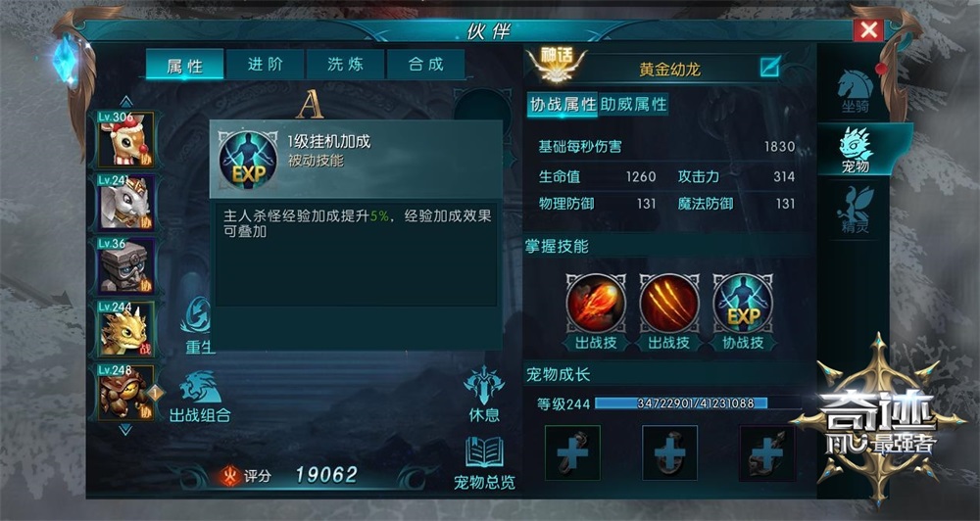The height and width of the screenshot is (521, 980).
Task: Open the 坐骑 mount panel icon
Action: (x=855, y=92)
